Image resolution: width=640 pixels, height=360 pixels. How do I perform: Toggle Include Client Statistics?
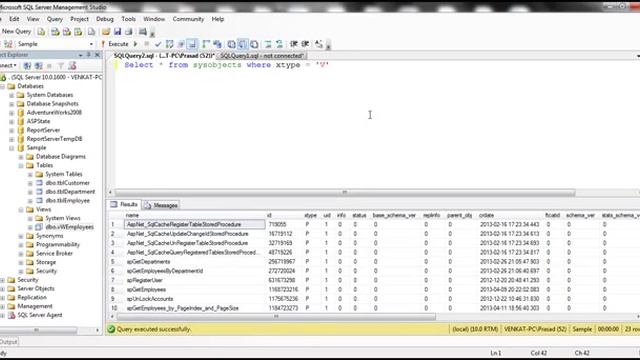coord(218,44)
